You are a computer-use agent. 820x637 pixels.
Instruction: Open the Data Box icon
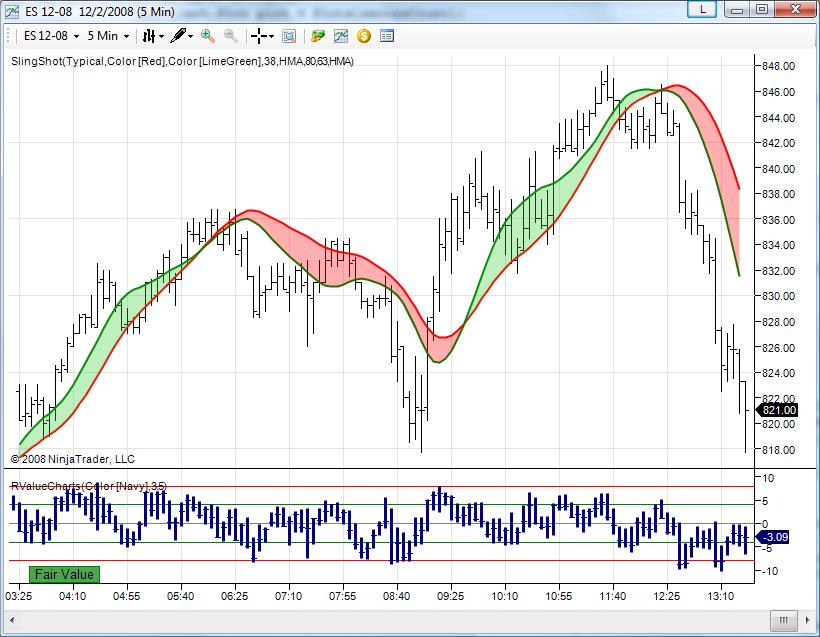click(x=289, y=36)
